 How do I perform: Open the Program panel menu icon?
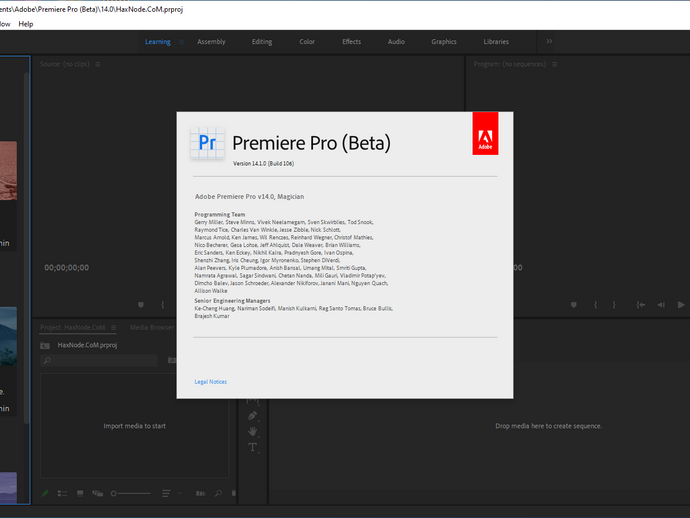[x=554, y=64]
